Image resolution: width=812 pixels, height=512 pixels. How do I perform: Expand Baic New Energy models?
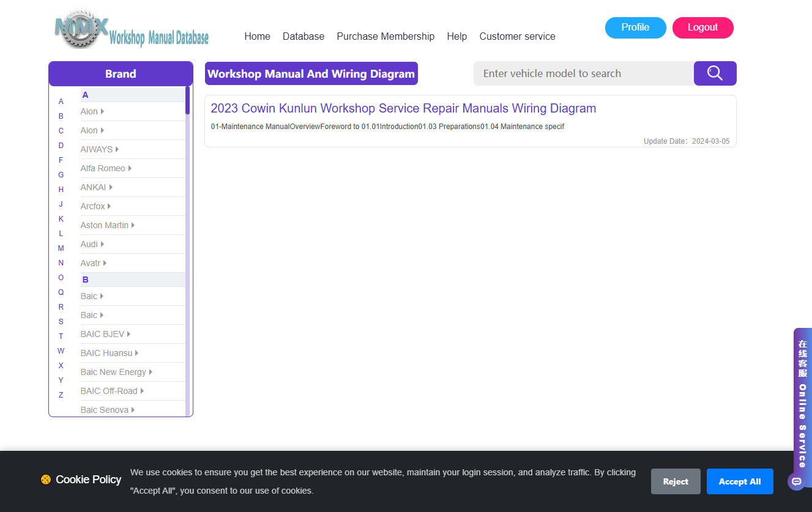pos(116,372)
